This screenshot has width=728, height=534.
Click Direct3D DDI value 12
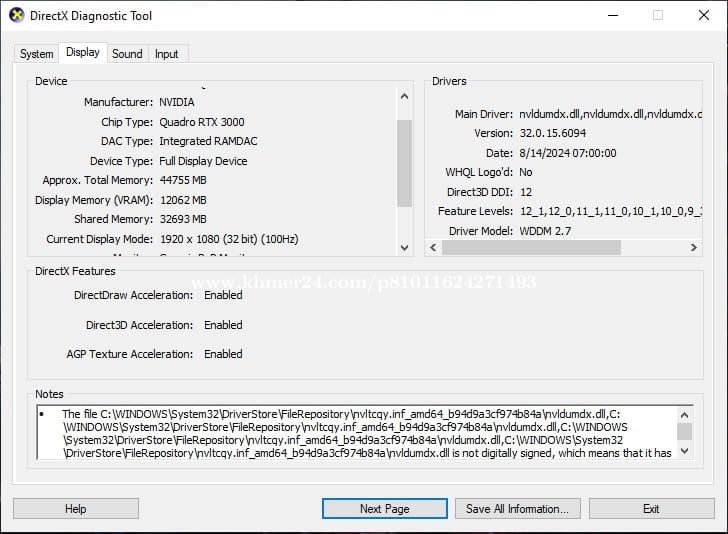tap(526, 192)
